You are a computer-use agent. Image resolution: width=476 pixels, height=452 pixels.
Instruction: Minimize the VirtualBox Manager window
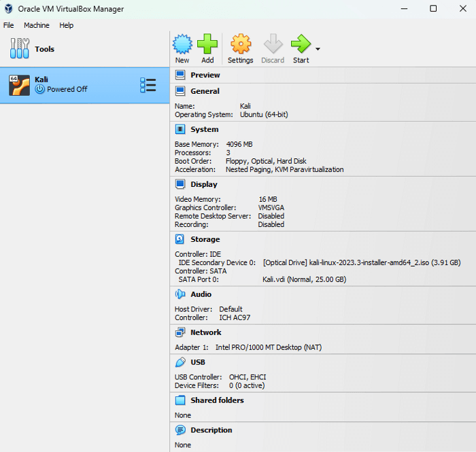pyautogui.click(x=404, y=8)
